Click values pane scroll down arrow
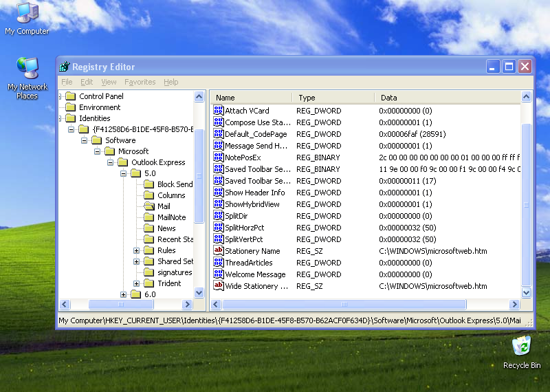Viewport: 550px width, 392px height. (526, 292)
